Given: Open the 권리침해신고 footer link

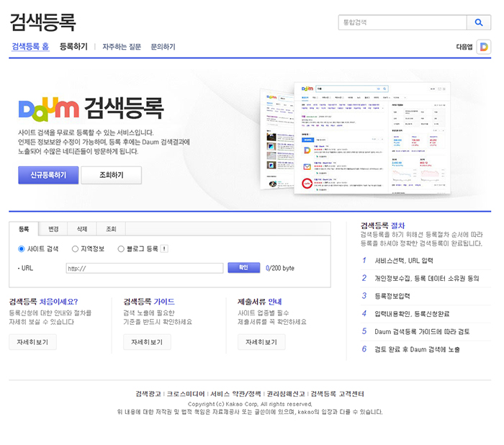Looking at the screenshot, I should point(286,394).
